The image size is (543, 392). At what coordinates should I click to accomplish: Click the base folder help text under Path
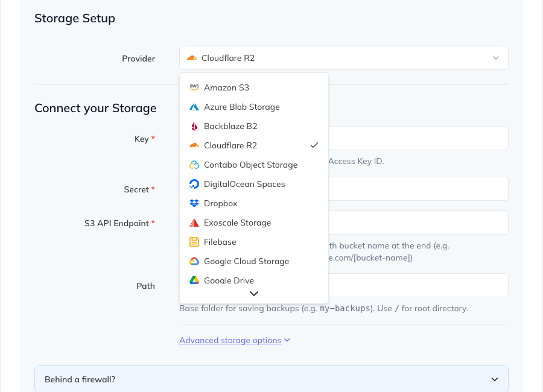tap(323, 308)
